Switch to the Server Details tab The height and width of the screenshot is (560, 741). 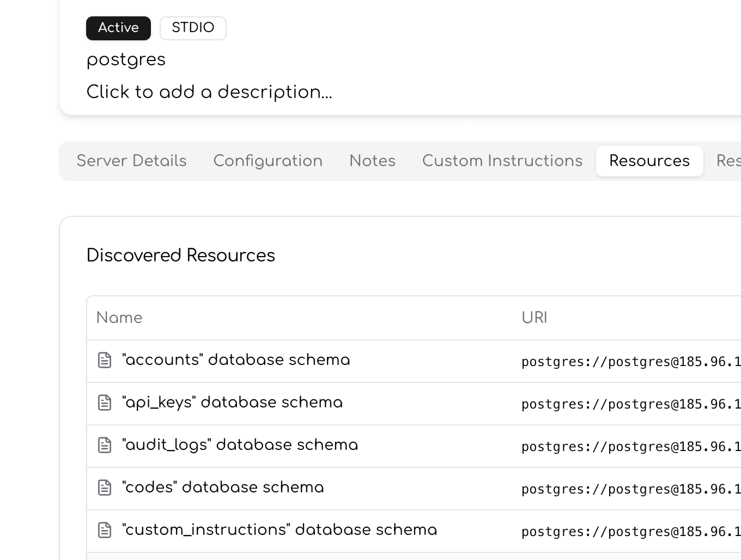coord(131,161)
